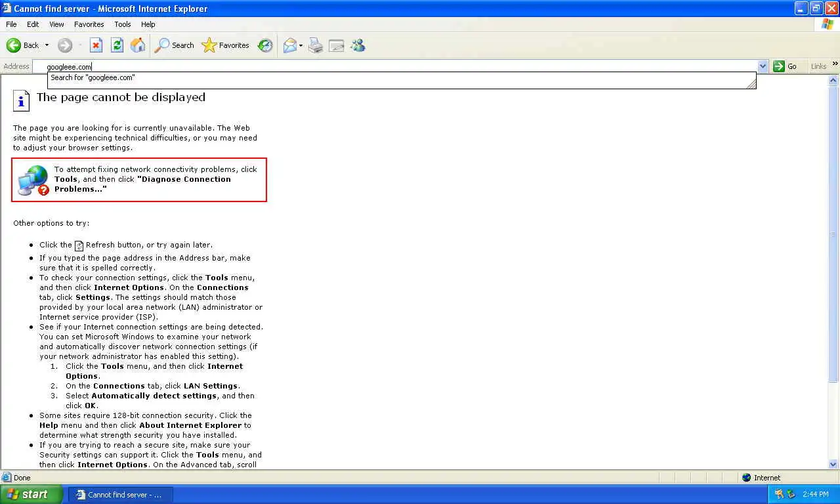Expand the Mail button dropdown arrow
The height and width of the screenshot is (504, 840).
301,45
